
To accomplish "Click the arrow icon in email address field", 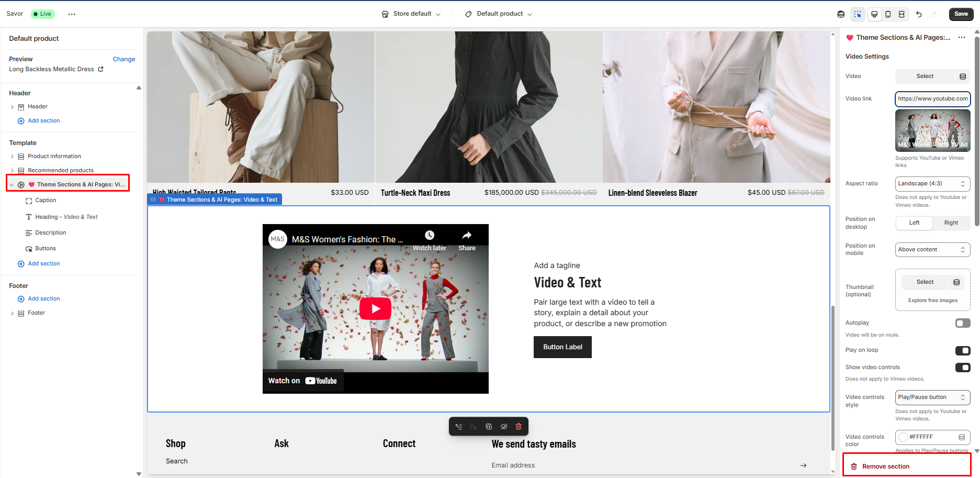I will click(803, 465).
